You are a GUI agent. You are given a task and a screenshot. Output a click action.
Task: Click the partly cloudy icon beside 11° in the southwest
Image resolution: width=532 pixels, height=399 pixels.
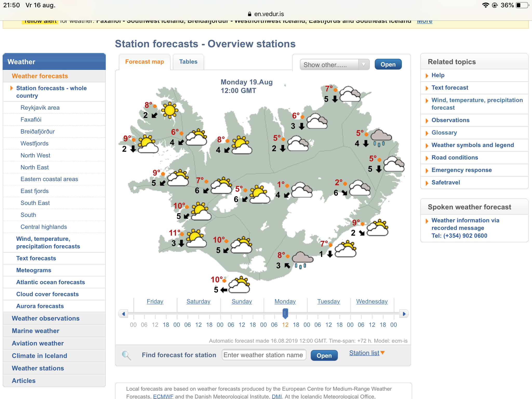[x=196, y=238]
